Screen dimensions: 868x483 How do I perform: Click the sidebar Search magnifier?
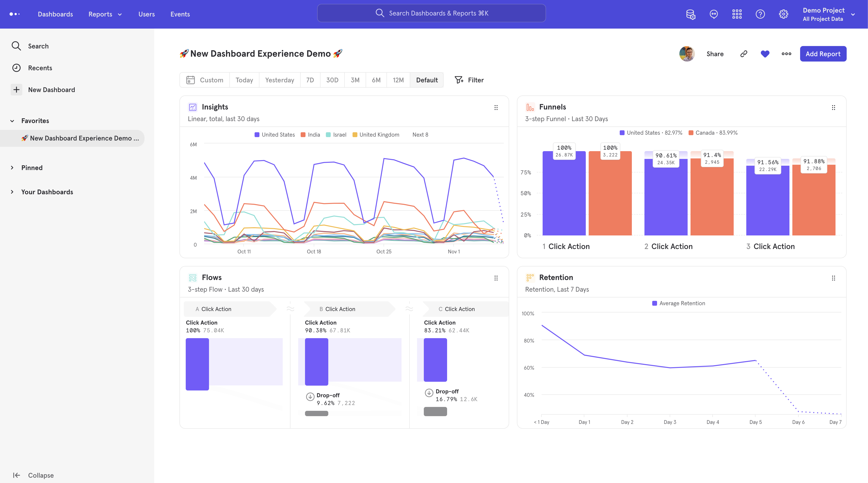tap(16, 46)
